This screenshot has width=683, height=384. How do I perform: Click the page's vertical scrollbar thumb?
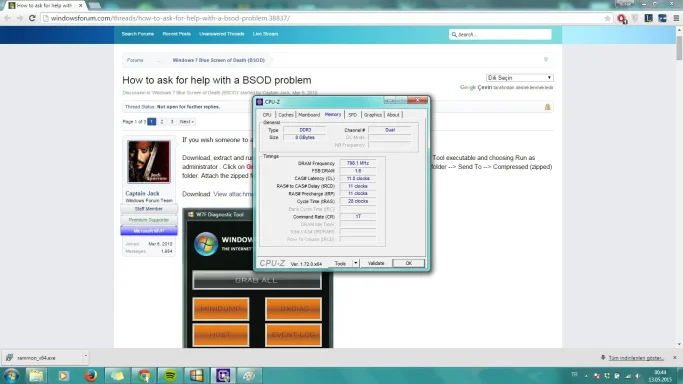[679, 47]
